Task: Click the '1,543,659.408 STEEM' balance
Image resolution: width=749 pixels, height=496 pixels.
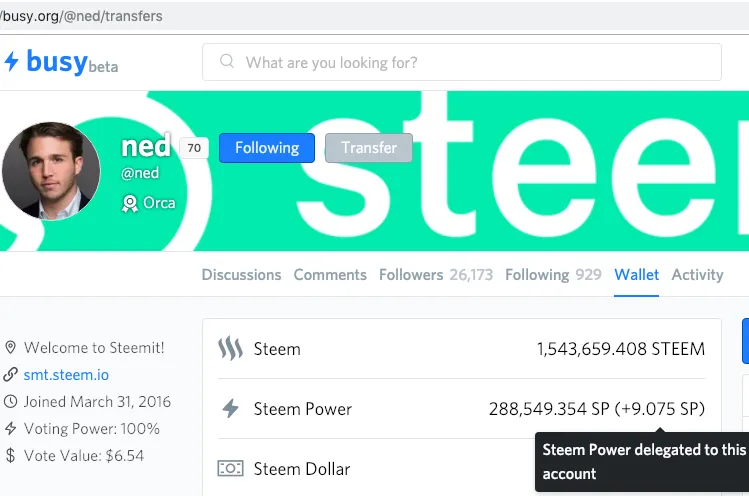Action: click(x=621, y=349)
